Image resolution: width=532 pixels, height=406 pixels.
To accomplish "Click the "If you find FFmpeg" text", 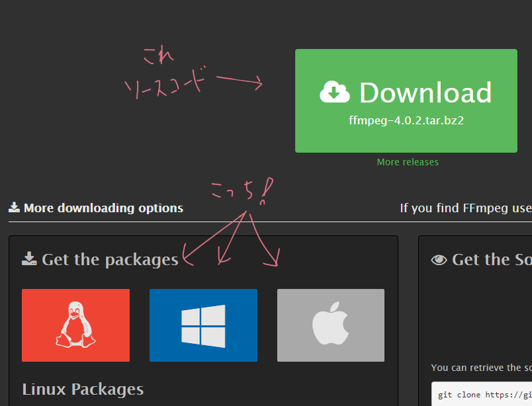I will coord(455,208).
